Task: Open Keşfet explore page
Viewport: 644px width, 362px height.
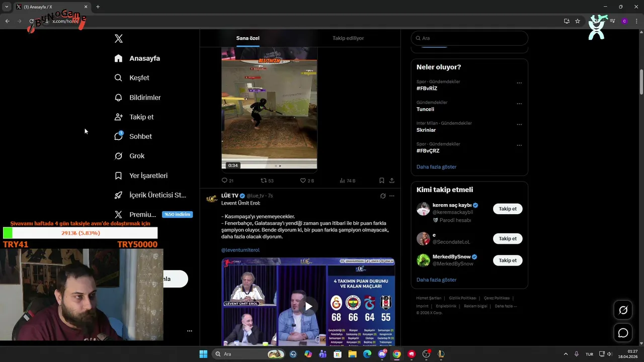Action: 132,78
